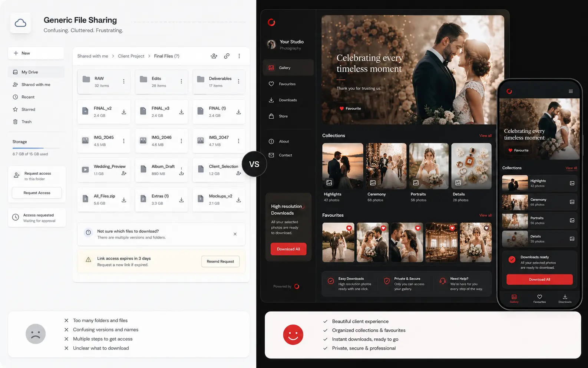Toggle heart on fourth favourite photo
Viewport: 588px width, 368px height.
pos(452,228)
